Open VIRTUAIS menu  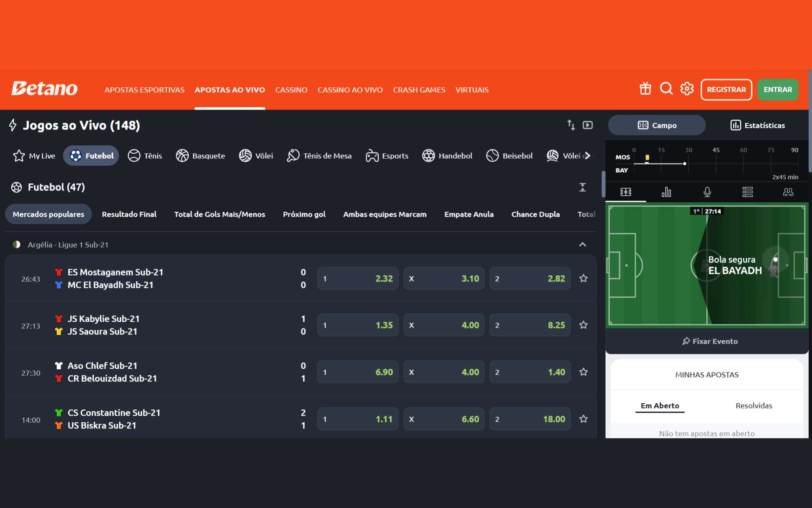472,90
